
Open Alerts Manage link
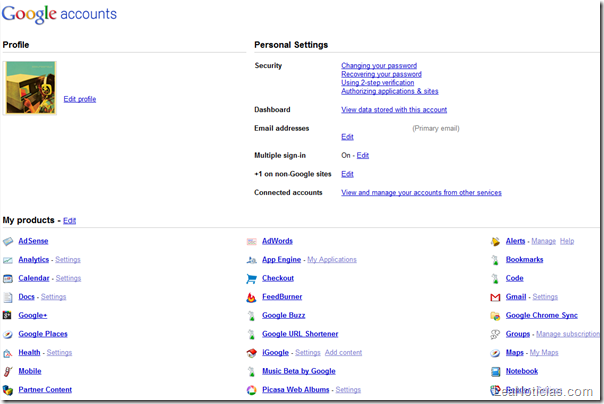coord(544,241)
